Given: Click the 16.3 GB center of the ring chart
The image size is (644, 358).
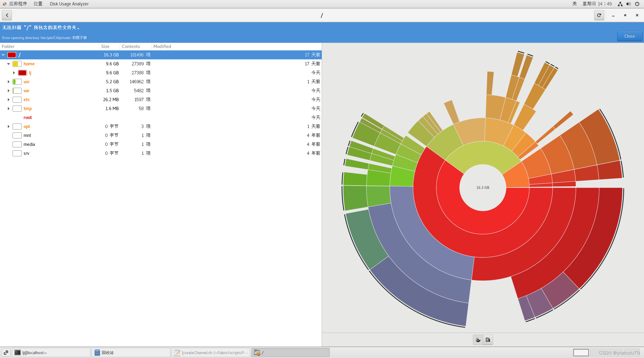Looking at the screenshot, I should click(x=483, y=188).
